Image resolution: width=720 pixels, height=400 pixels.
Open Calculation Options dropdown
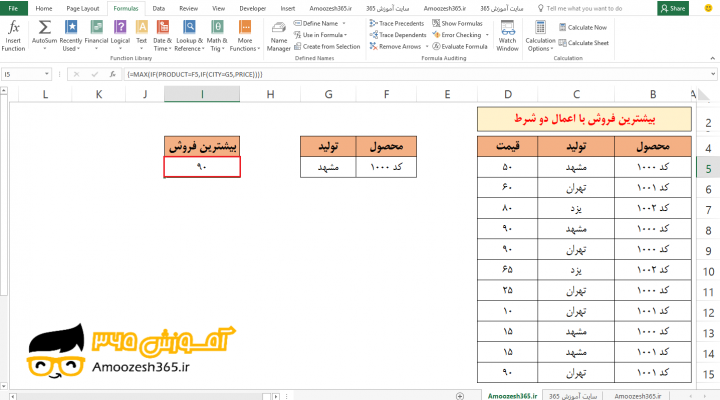coord(540,36)
